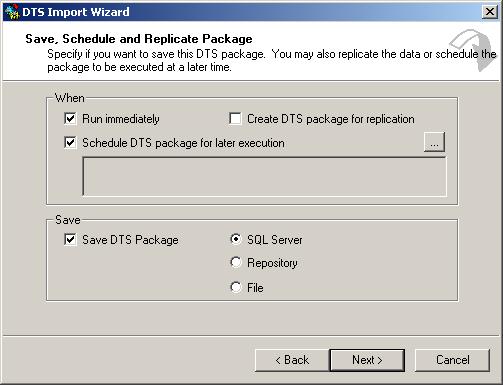The image size is (503, 385).
Task: Uncheck the Run immediately checkbox
Action: (70, 118)
